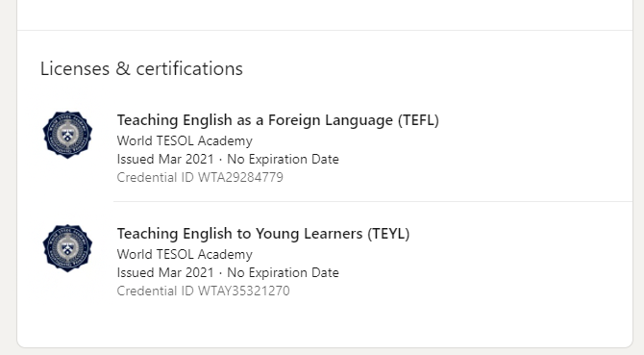Click the number WTAY35321270 in the second credential
This screenshot has height=355, width=644.
(244, 291)
